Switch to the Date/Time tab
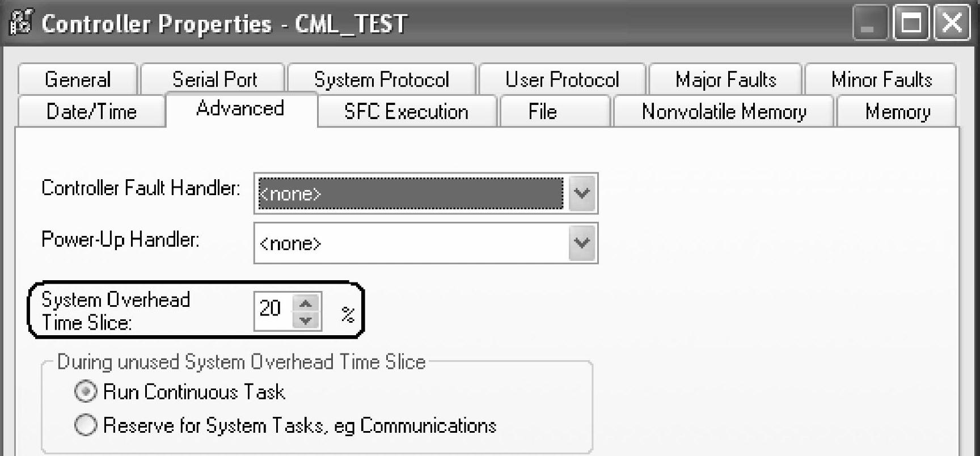The image size is (980, 456). tap(91, 112)
